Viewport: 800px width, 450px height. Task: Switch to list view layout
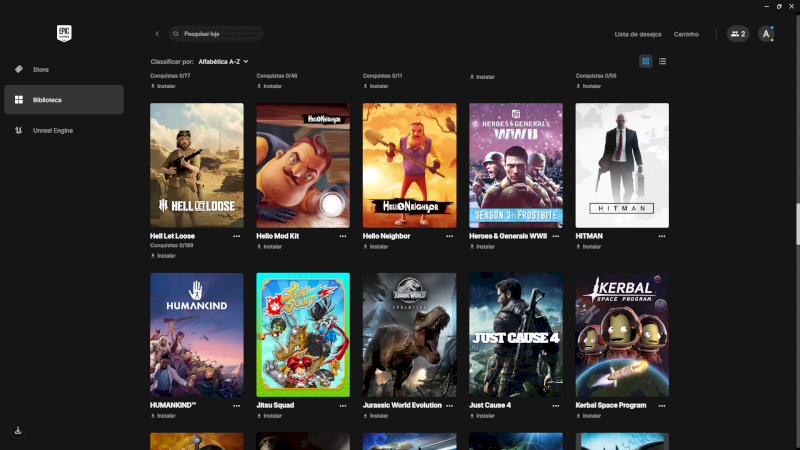(662, 61)
